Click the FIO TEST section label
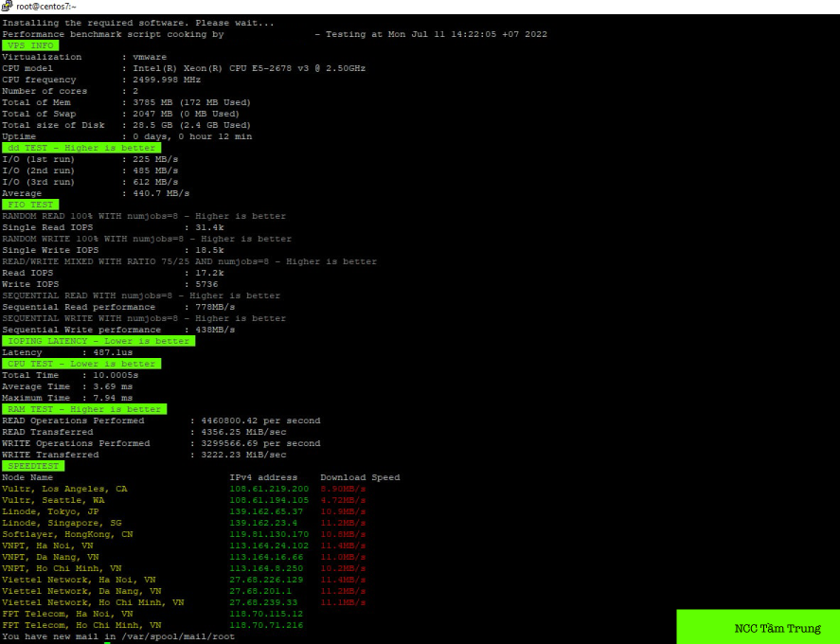840x644 pixels. point(30,205)
